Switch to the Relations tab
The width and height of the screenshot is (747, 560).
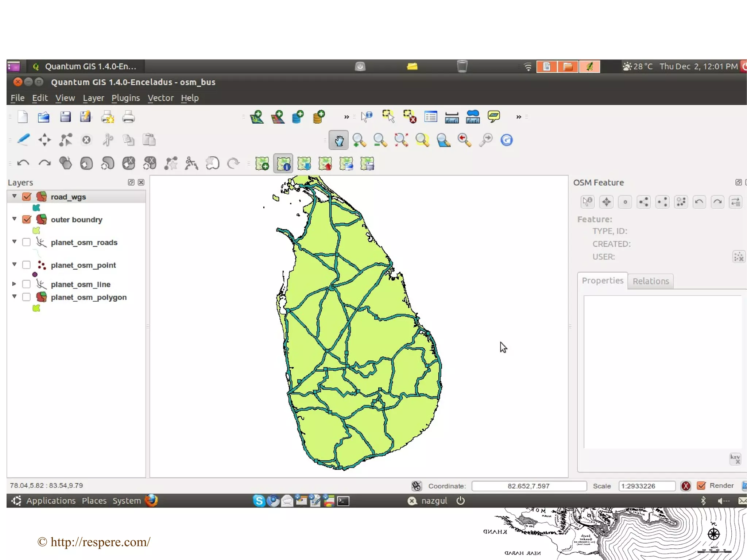[x=650, y=281]
